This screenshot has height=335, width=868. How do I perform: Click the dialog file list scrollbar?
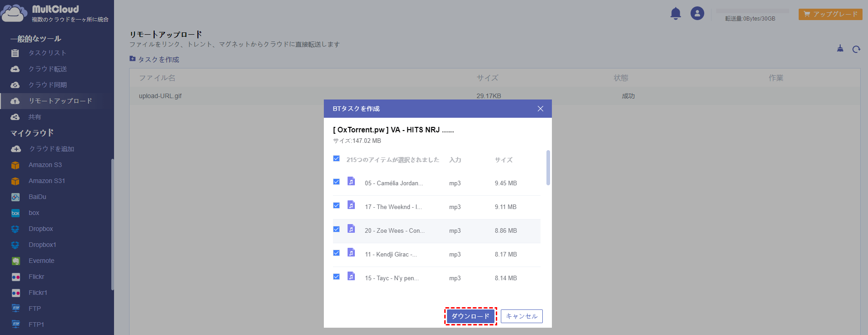(548, 167)
